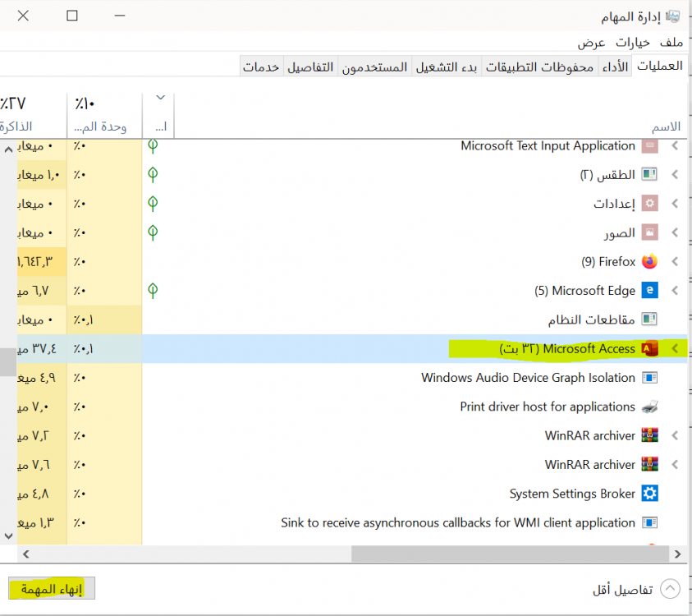Image resolution: width=692 pixels, height=616 pixels.
Task: Click the WMI Sink process icon
Action: tap(649, 522)
